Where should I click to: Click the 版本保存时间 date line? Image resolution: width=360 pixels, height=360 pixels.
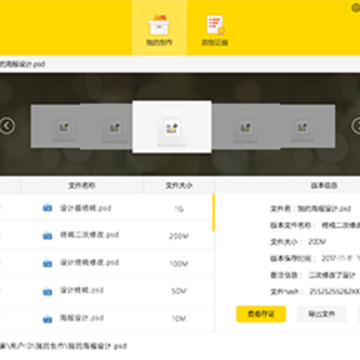pos(315,258)
